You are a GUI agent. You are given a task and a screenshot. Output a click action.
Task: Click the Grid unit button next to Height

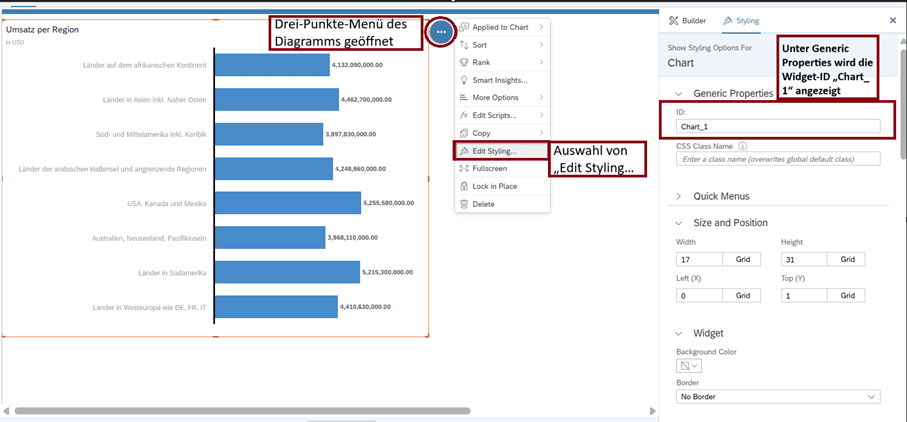click(x=847, y=259)
